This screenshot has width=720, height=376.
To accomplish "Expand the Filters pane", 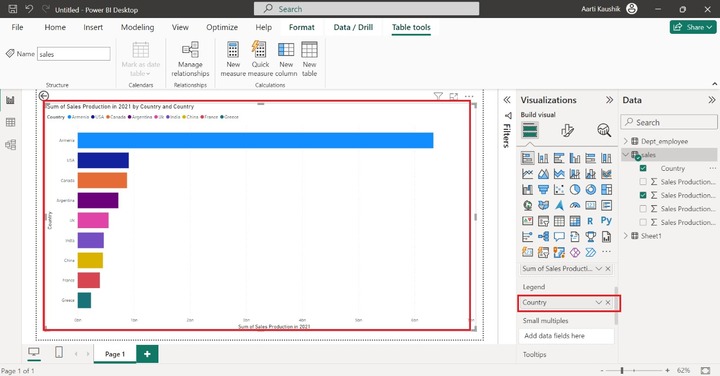I will click(x=507, y=100).
